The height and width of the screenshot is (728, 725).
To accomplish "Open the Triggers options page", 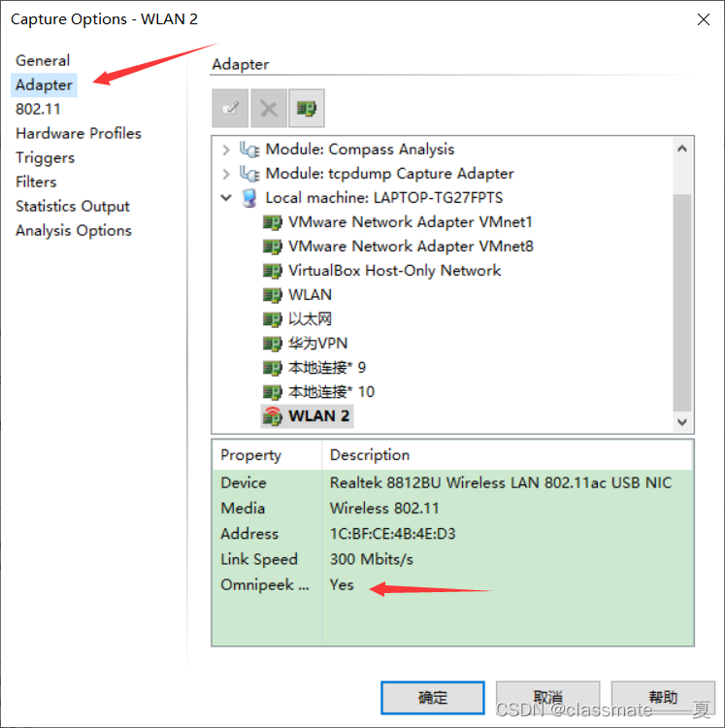I will pyautogui.click(x=45, y=158).
